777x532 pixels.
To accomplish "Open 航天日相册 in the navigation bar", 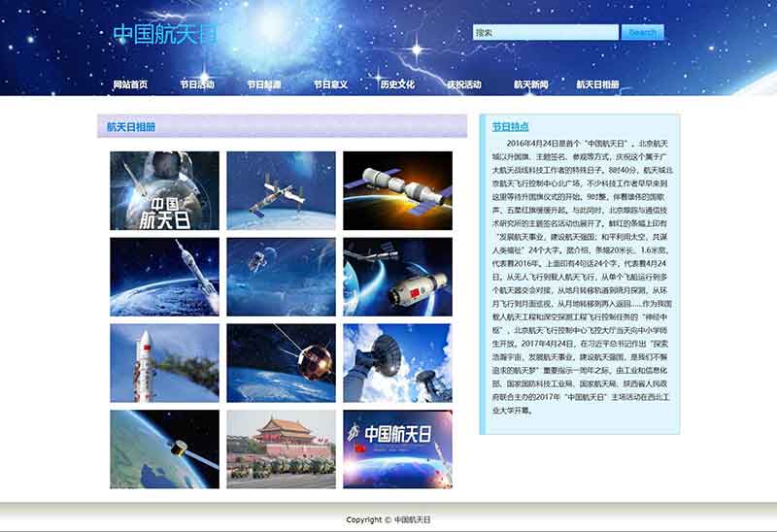I will click(597, 84).
